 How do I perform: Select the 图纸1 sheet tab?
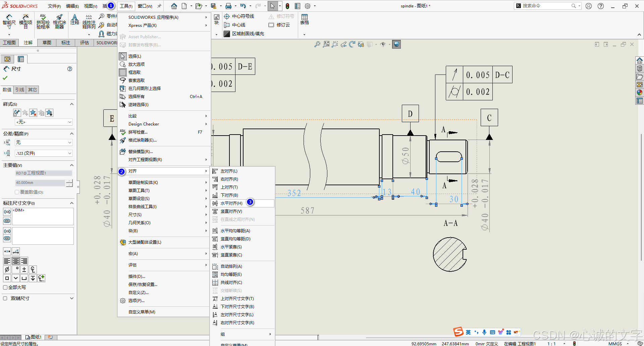point(34,337)
